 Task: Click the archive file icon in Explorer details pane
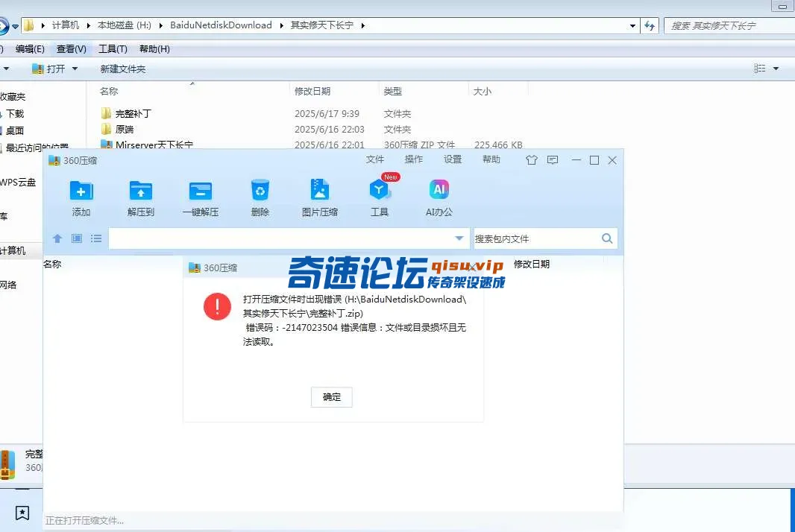coord(6,465)
